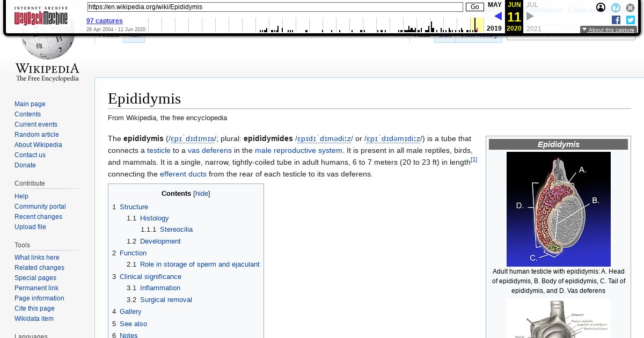Click the Donate link
The image size is (644, 338).
tap(25, 165)
